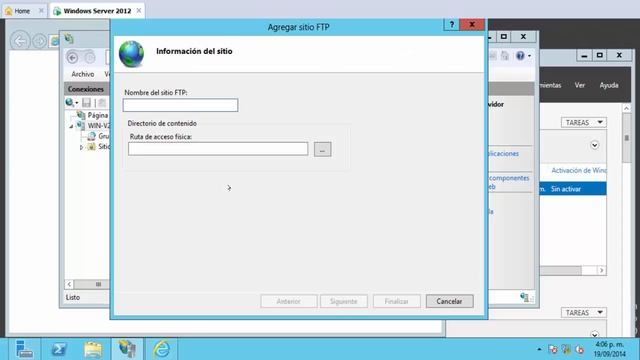This screenshot has width=640, height=360.
Task: Click Activación de Windows link
Action: coord(579,170)
